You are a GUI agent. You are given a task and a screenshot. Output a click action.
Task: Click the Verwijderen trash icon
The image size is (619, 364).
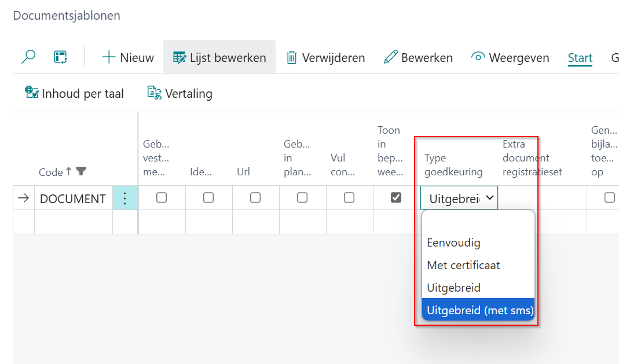(292, 57)
